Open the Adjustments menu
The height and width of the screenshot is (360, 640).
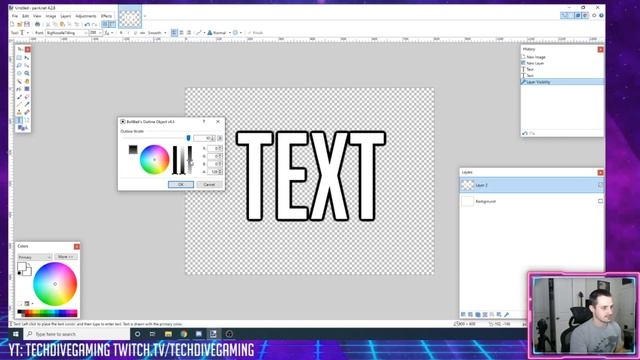(86, 16)
